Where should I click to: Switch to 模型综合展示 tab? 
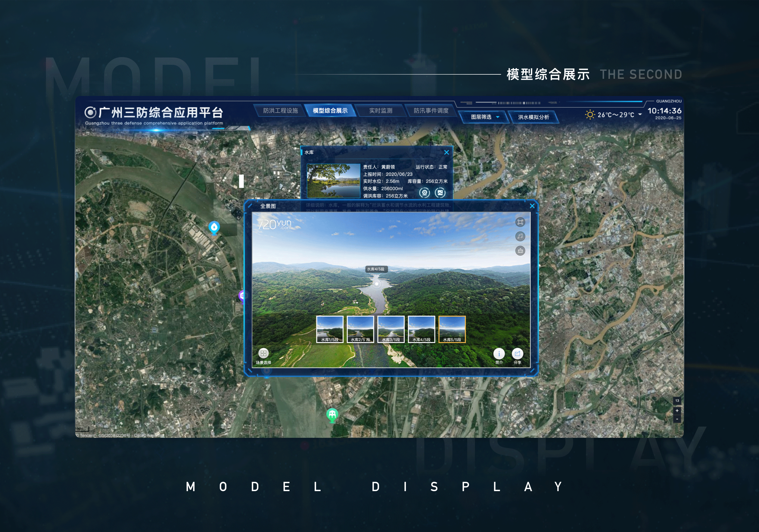pos(330,110)
